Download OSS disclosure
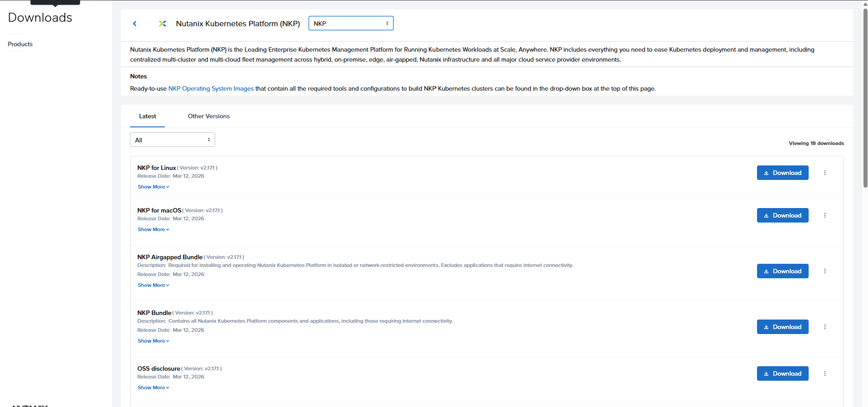The width and height of the screenshot is (868, 407). coord(782,373)
